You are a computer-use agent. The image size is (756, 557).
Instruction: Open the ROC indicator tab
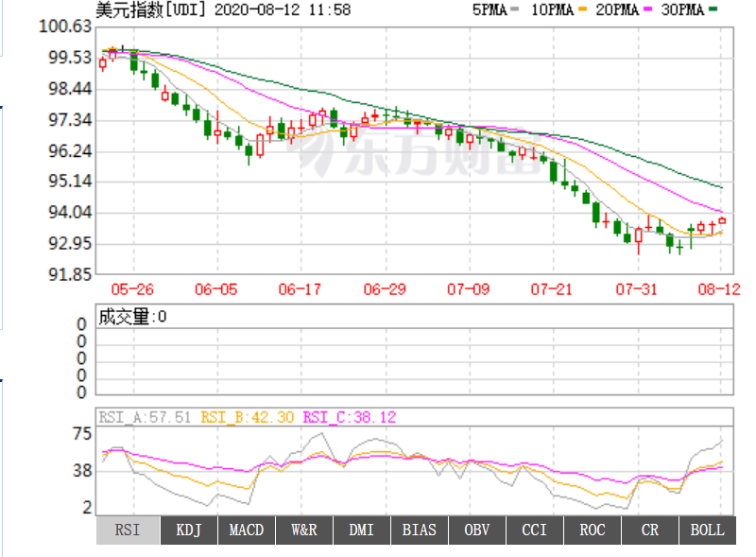click(x=592, y=530)
